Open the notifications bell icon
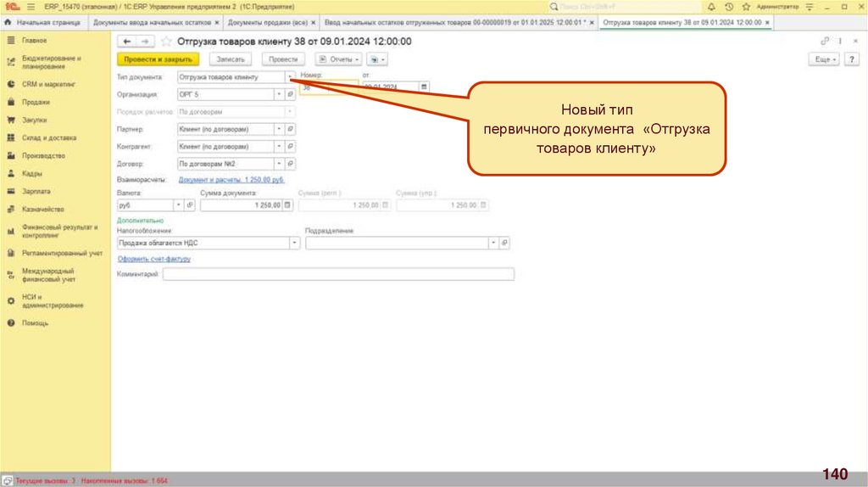The image size is (868, 487). click(x=711, y=7)
